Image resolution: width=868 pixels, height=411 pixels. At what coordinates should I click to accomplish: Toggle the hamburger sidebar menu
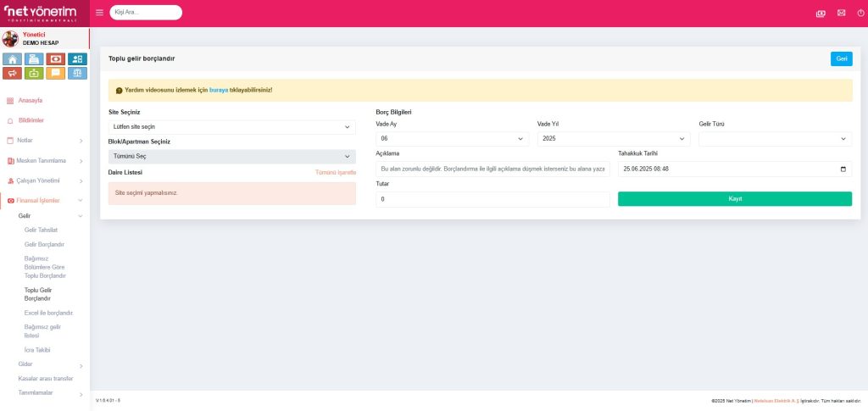[x=99, y=13]
